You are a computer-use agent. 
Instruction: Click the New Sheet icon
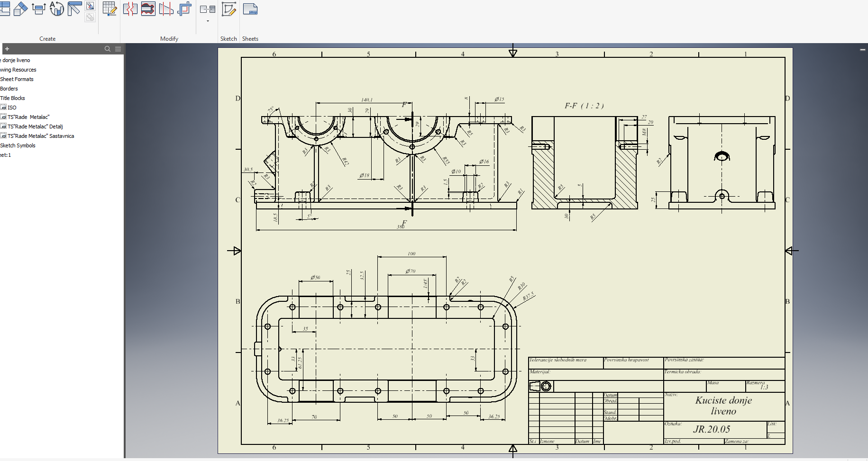[x=250, y=9]
